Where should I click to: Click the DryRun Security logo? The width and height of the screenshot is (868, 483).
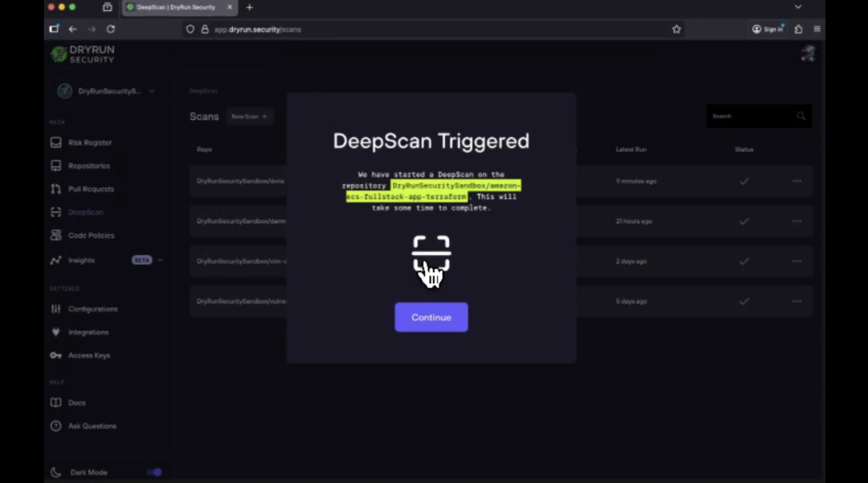pos(83,55)
